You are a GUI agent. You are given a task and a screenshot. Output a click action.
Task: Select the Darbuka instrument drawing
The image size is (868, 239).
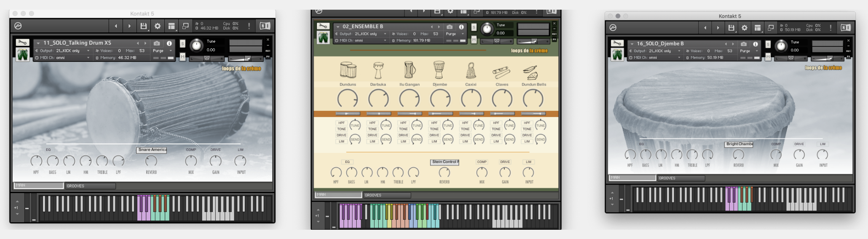tap(378, 70)
